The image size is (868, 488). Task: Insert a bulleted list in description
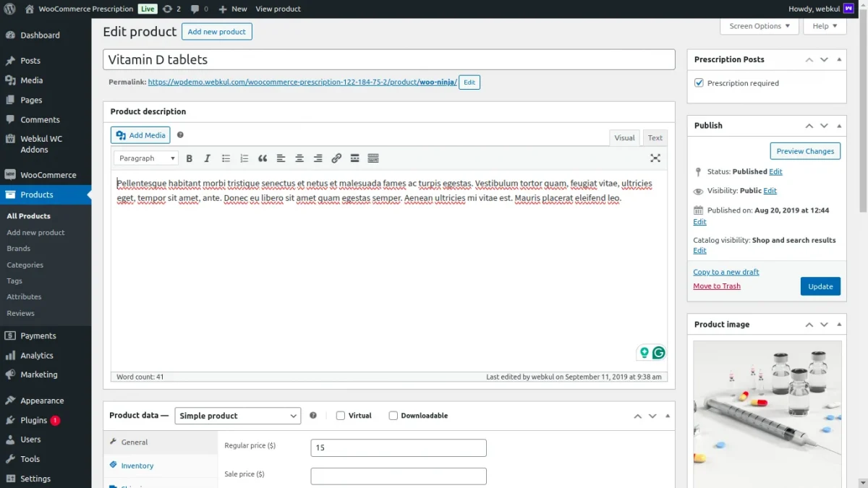pos(226,158)
